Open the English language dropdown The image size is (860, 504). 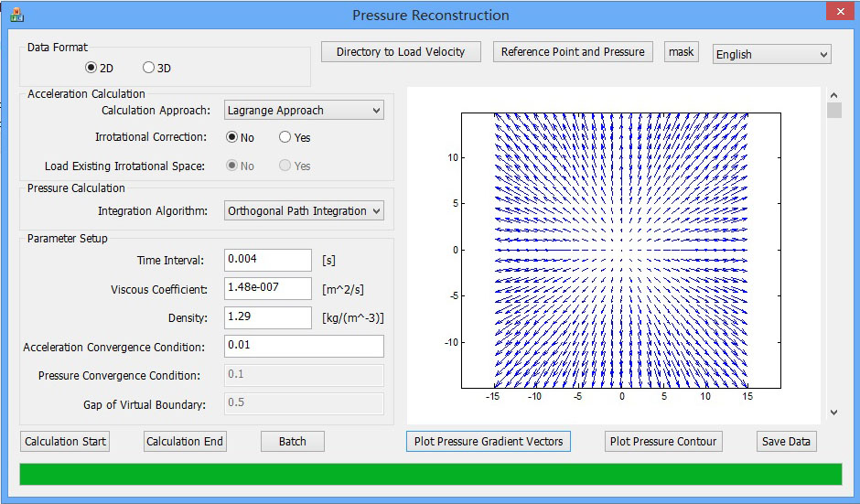(771, 54)
